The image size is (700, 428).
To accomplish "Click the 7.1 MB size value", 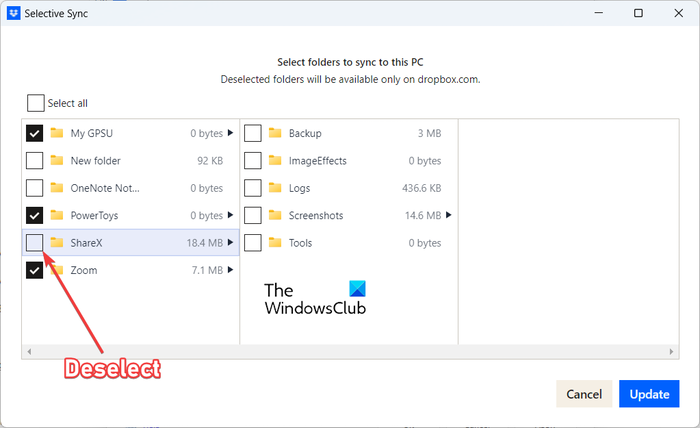I will tap(207, 270).
